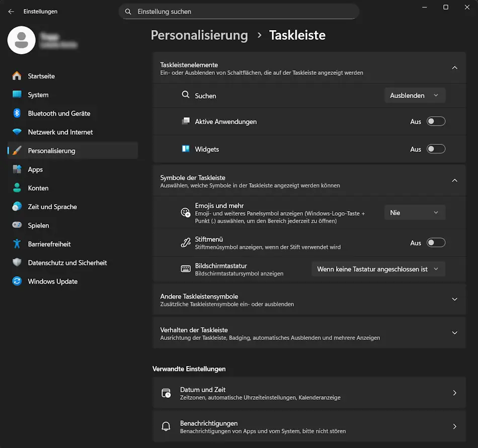
Task: Click the Benachrichtigungen bell icon
Action: 166,426
